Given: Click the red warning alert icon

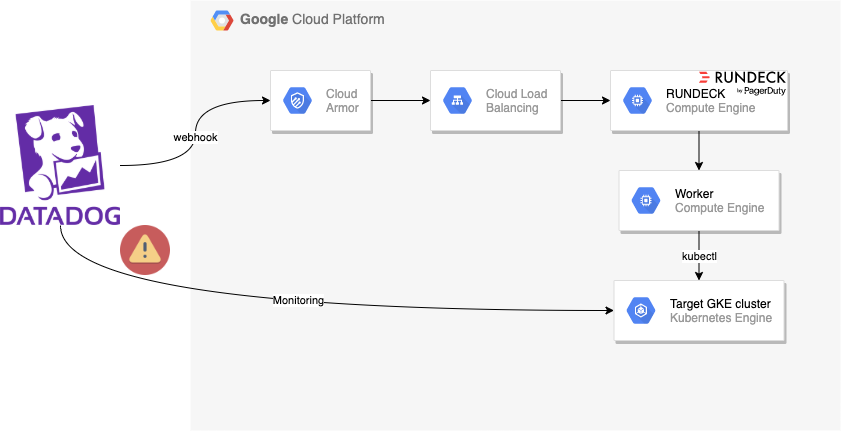Looking at the screenshot, I should (x=145, y=250).
